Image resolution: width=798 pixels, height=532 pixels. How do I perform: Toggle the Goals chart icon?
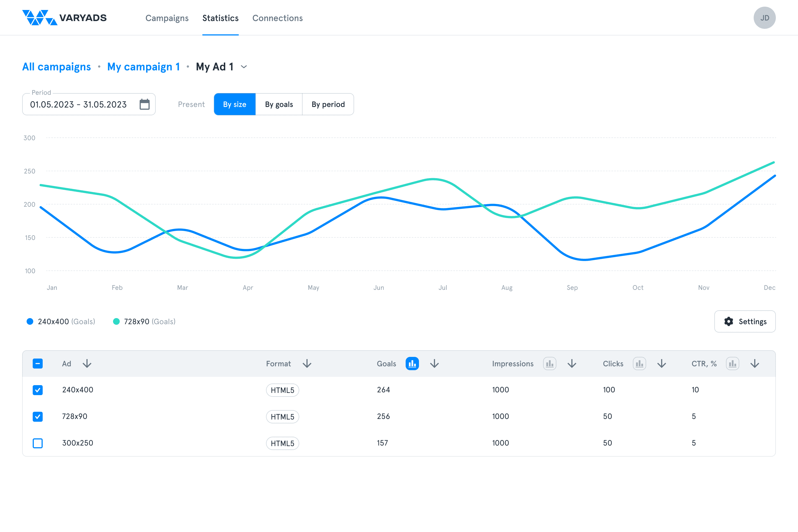(412, 364)
